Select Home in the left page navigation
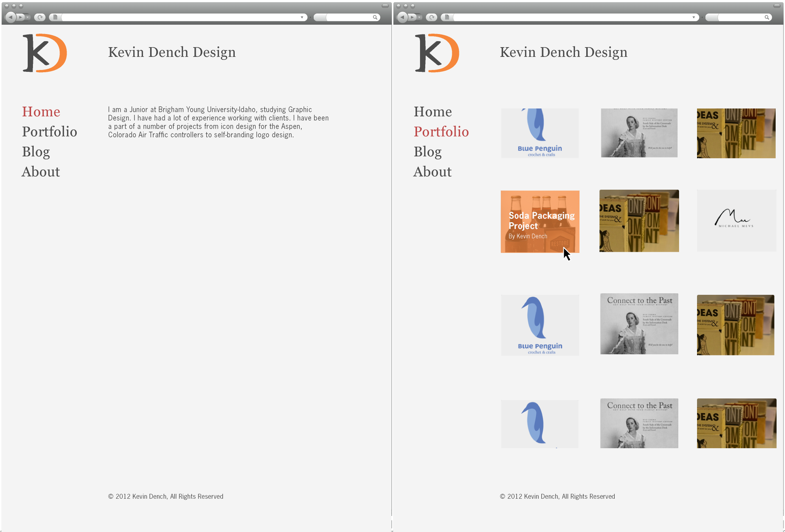785x532 pixels. (41, 111)
